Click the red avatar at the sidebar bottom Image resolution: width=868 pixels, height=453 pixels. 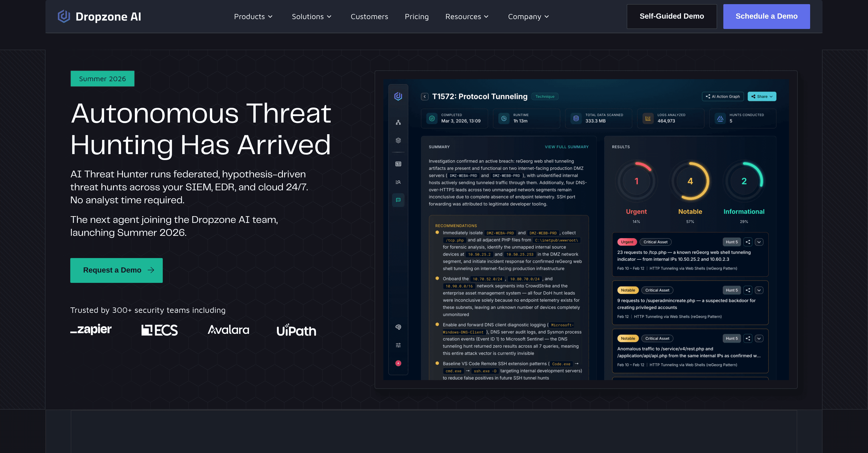click(x=398, y=363)
